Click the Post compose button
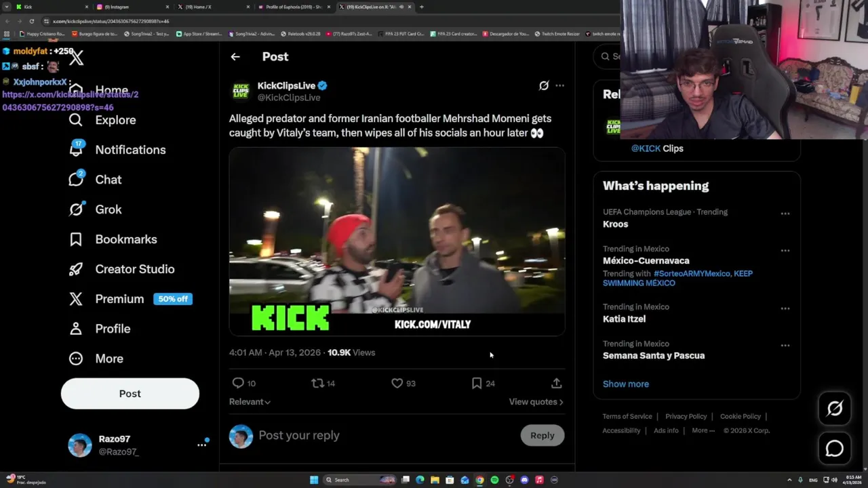Image resolution: width=868 pixels, height=488 pixels. click(x=130, y=394)
